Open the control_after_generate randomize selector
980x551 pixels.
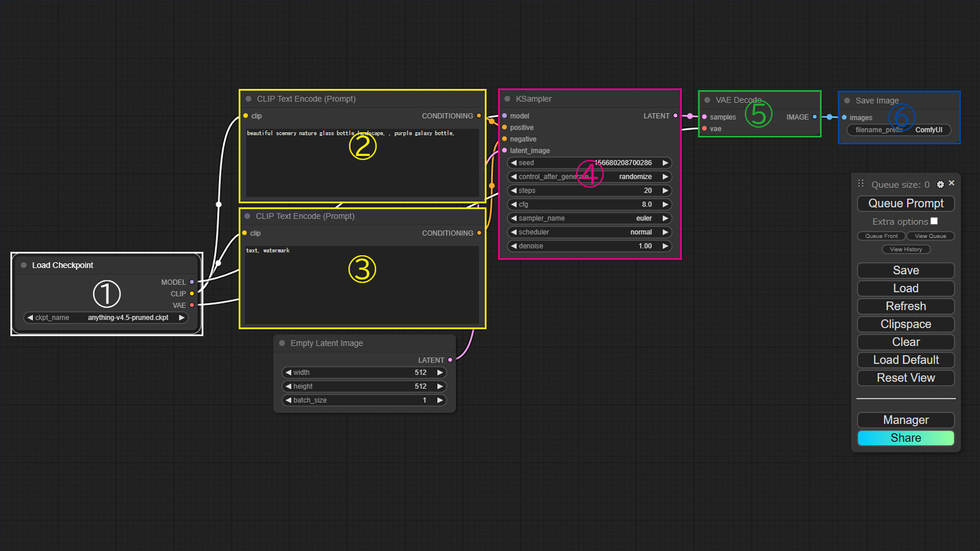(x=590, y=177)
